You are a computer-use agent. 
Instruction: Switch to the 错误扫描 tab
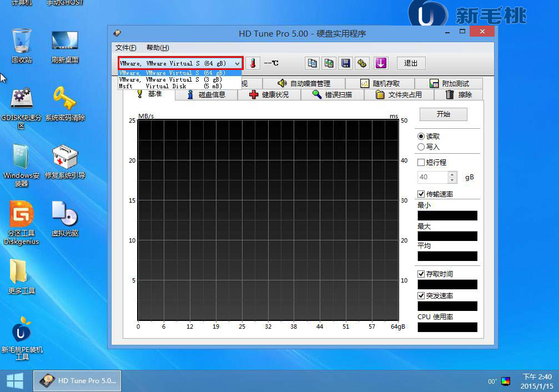click(333, 94)
